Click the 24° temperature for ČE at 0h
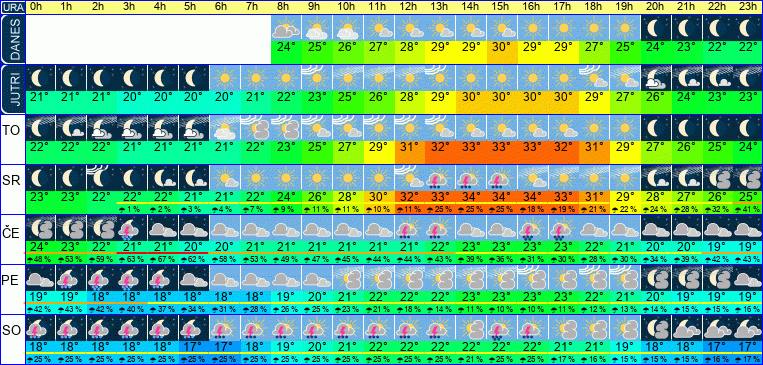The width and height of the screenshot is (763, 365). coord(40,247)
